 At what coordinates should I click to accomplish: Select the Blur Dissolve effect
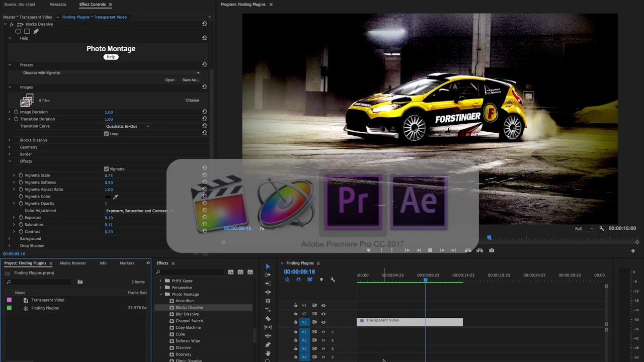(x=187, y=314)
